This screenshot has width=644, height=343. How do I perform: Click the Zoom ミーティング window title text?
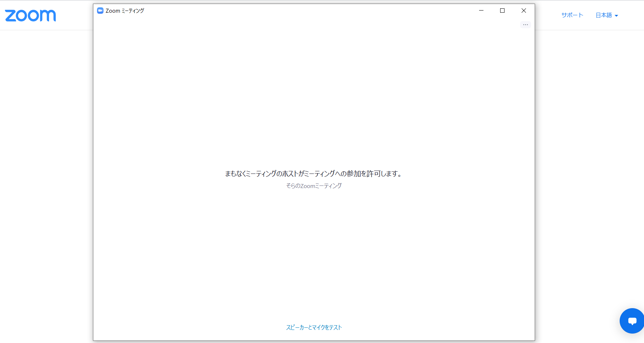(125, 11)
